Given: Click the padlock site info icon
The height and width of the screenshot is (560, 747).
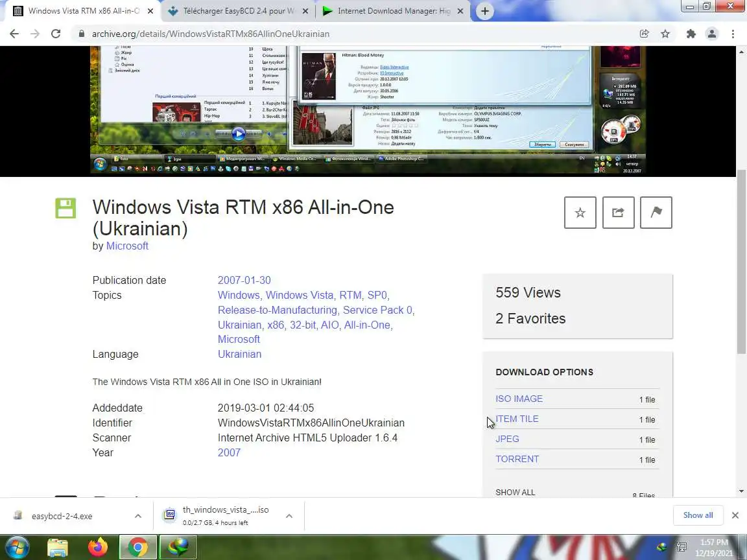Looking at the screenshot, I should point(82,34).
